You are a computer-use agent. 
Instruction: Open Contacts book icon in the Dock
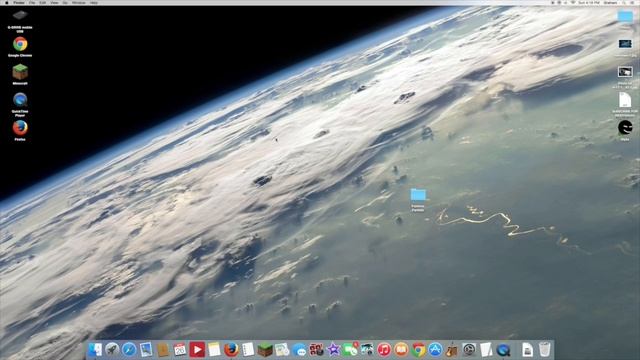point(163,350)
